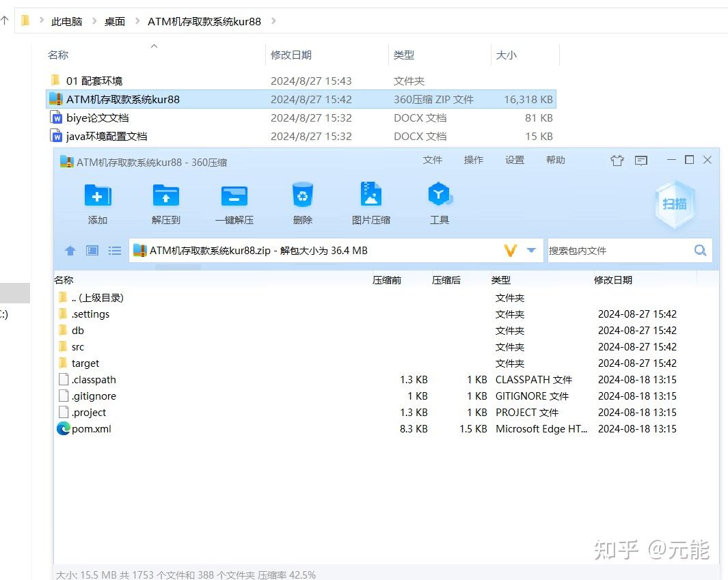Image resolution: width=728 pixels, height=580 pixels.
Task: Select 01 配套环境 folder name in Explorer
Action: 94,81
